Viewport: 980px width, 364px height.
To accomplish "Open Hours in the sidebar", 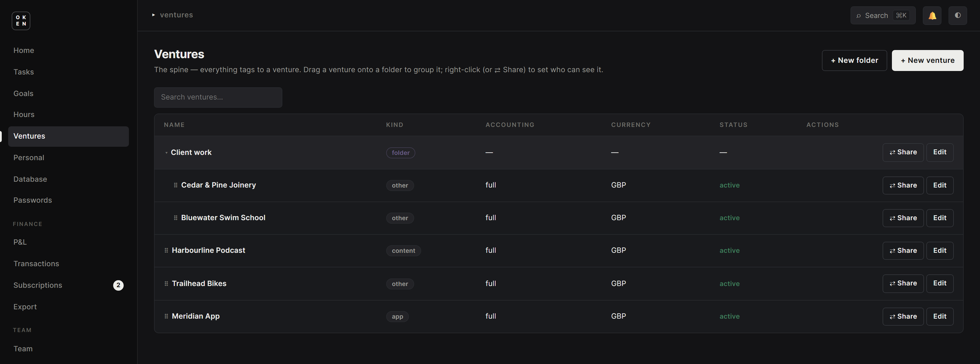I will click(69, 114).
